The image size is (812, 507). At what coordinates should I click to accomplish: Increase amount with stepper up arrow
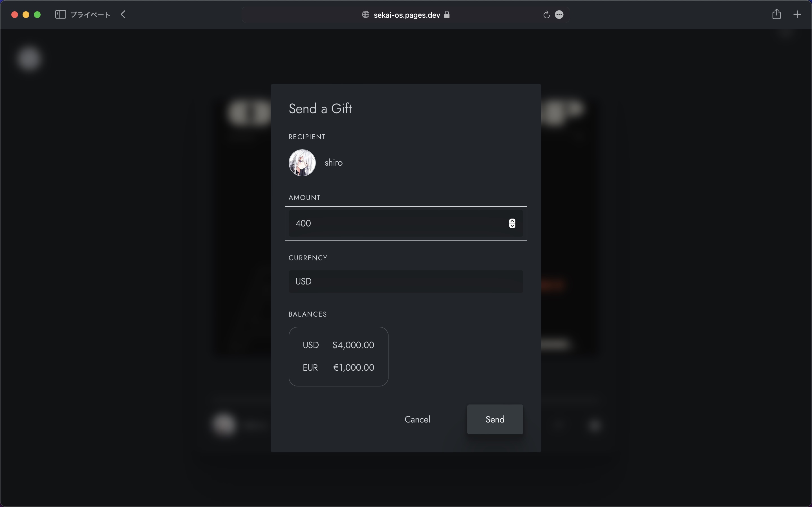pos(512,221)
